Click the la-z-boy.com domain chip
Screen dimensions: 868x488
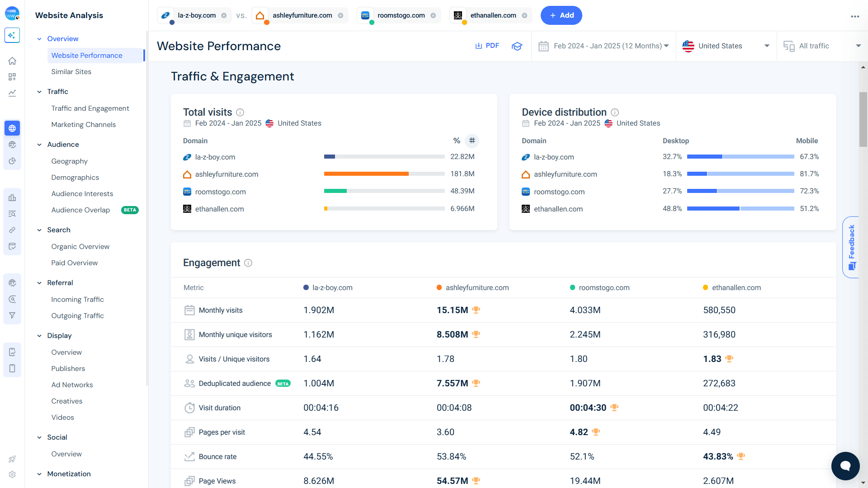point(194,15)
